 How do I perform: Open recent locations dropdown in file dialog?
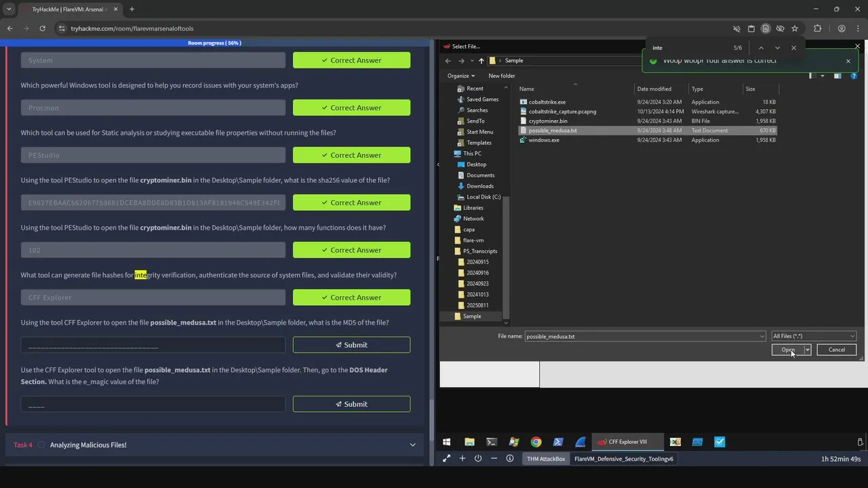471,60
